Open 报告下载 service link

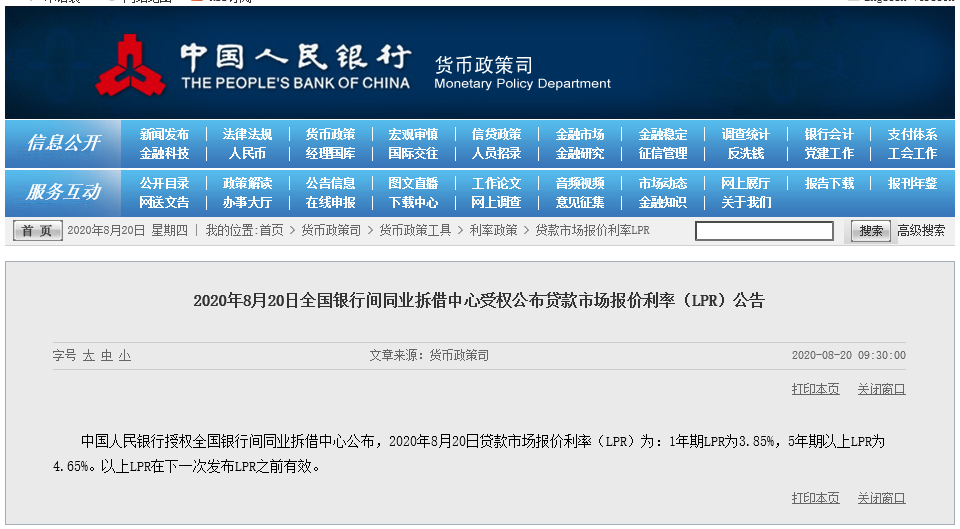pyautogui.click(x=829, y=183)
